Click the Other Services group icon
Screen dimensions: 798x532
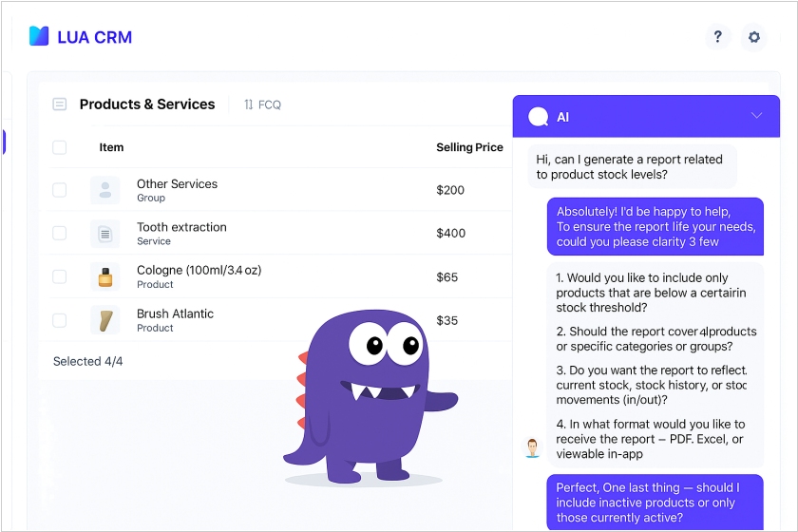(104, 190)
